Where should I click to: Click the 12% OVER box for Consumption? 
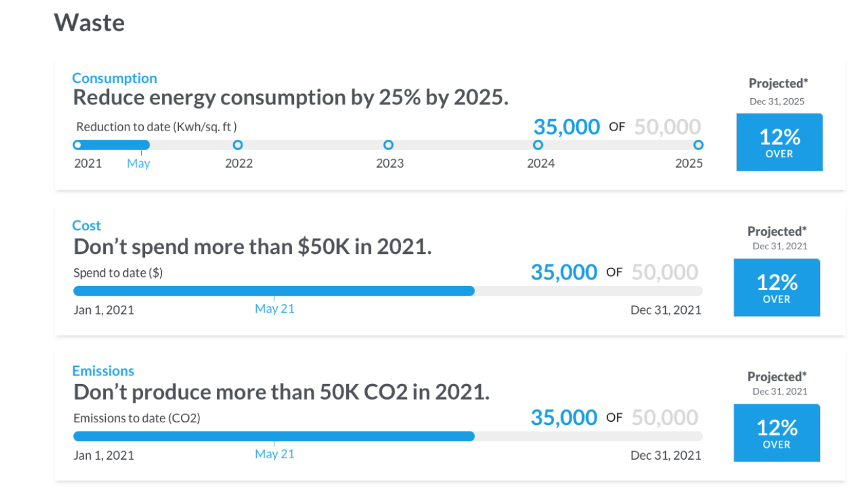point(779,142)
